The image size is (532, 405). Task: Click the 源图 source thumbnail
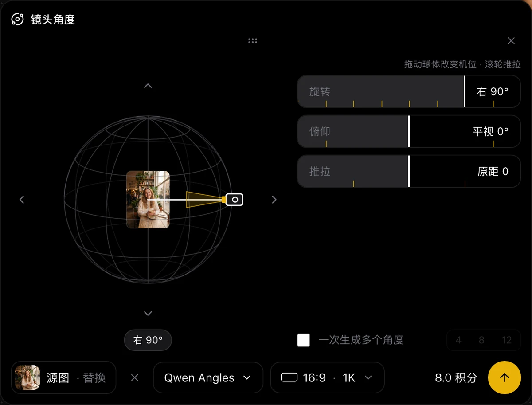point(27,377)
